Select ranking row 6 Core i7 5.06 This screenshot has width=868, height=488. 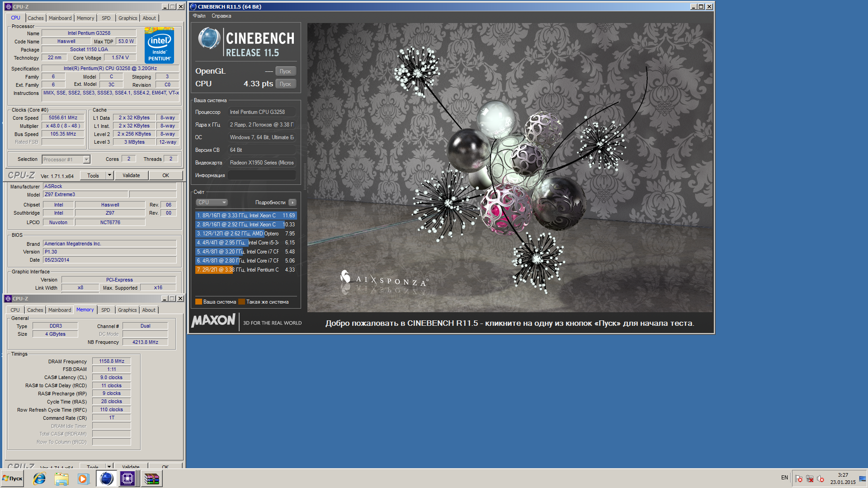[246, 261]
